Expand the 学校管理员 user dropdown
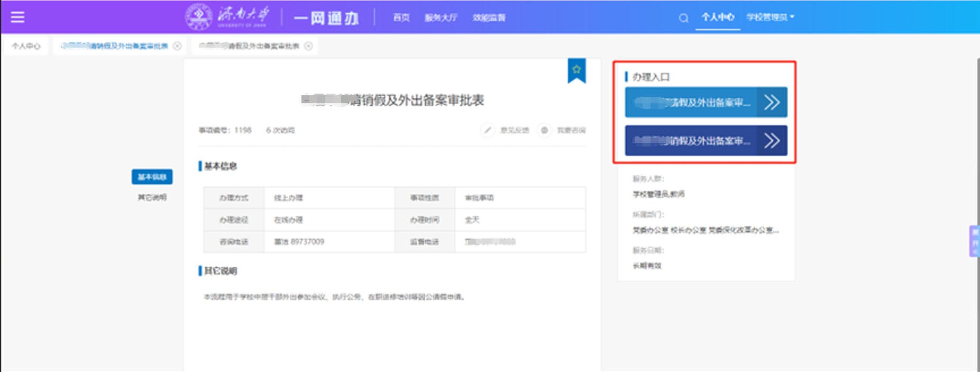The height and width of the screenshot is (372, 980). (x=770, y=17)
